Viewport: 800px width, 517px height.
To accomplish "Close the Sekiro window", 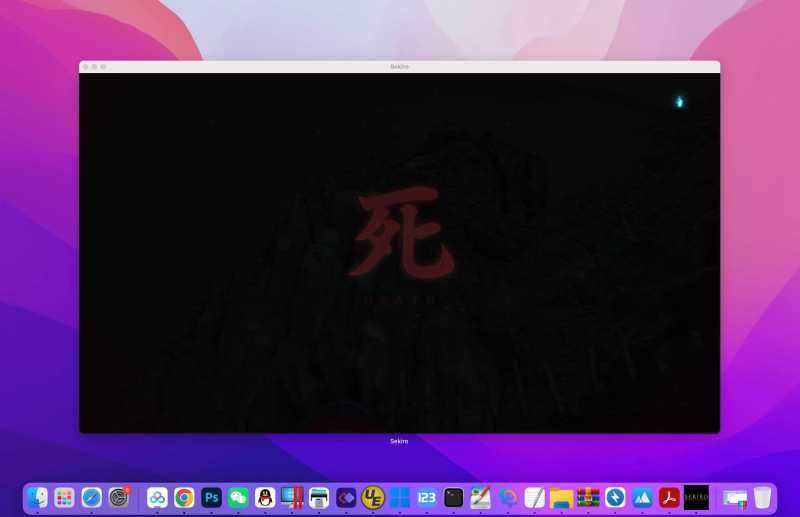I will (85, 67).
